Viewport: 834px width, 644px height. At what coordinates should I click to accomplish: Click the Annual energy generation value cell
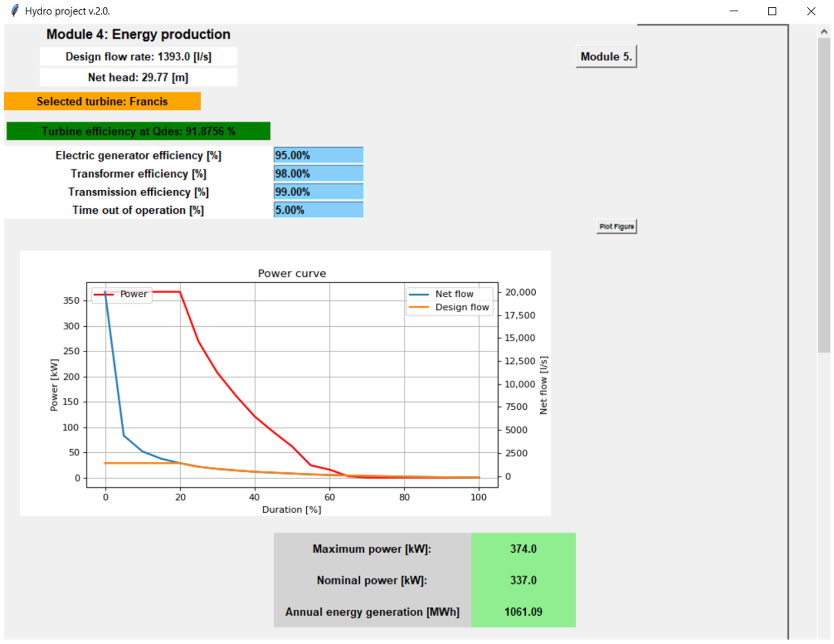(523, 611)
